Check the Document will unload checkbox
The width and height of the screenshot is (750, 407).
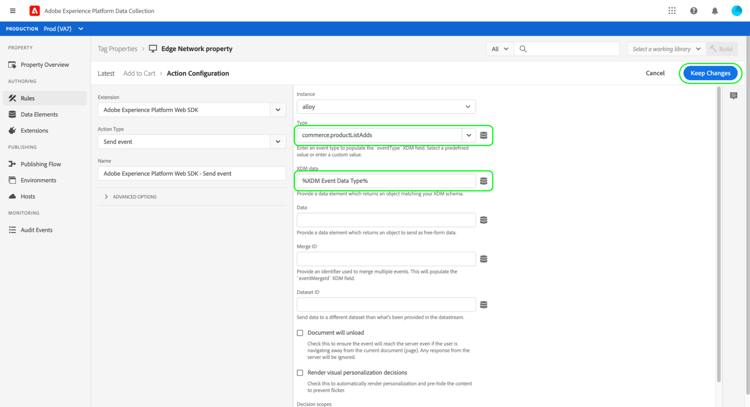pyautogui.click(x=300, y=333)
